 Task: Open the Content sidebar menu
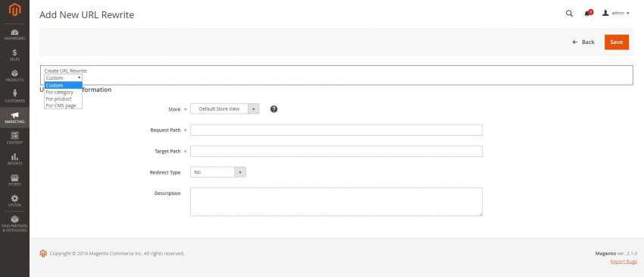pyautogui.click(x=14, y=139)
